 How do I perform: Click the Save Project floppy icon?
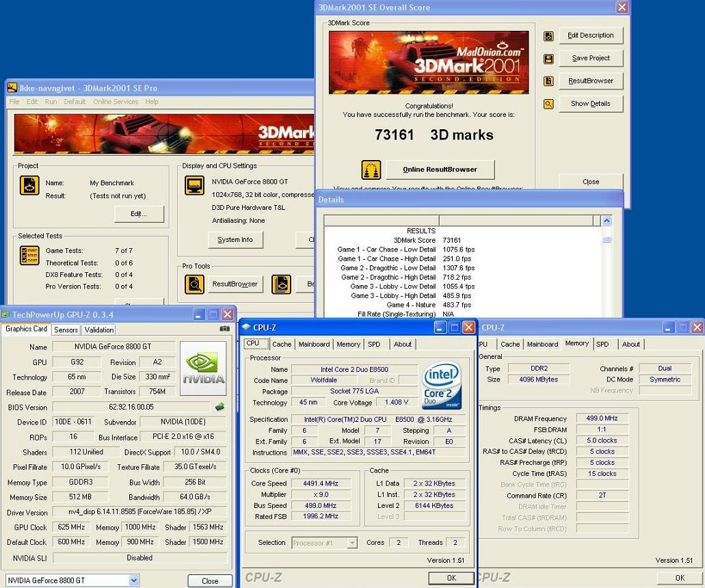548,59
